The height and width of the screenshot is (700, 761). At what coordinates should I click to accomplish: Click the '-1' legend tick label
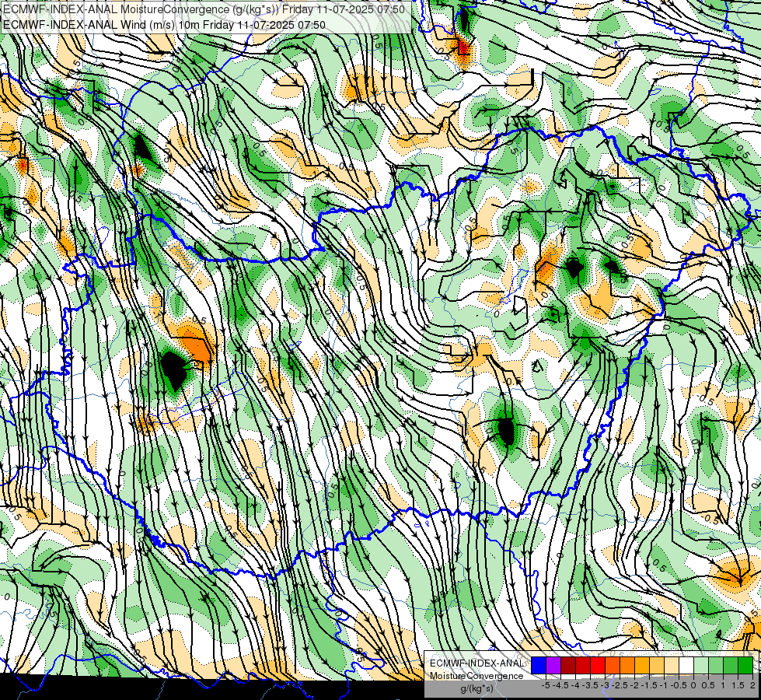point(664,685)
